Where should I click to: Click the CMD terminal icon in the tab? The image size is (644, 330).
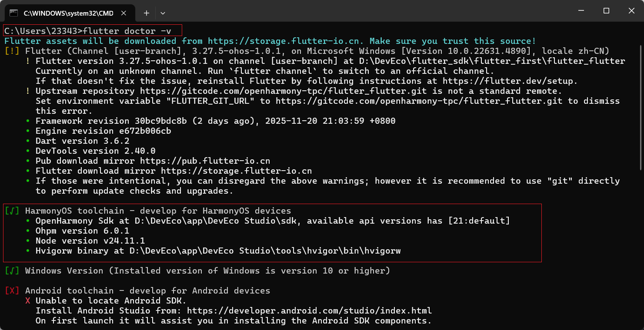pyautogui.click(x=14, y=13)
